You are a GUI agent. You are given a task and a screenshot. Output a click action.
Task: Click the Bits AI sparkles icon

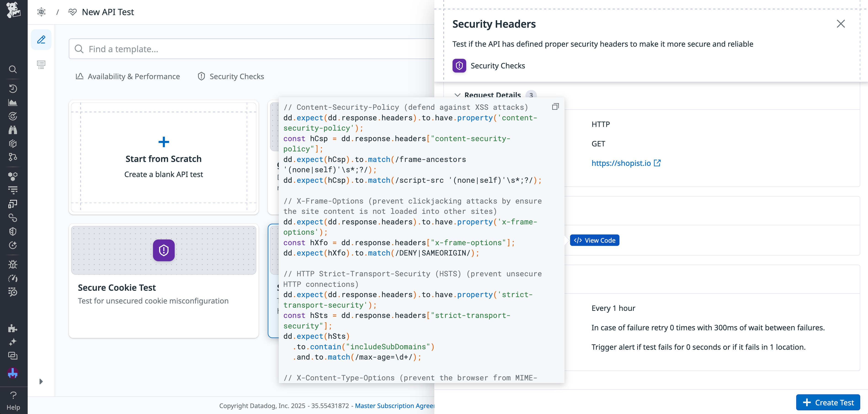pyautogui.click(x=13, y=341)
